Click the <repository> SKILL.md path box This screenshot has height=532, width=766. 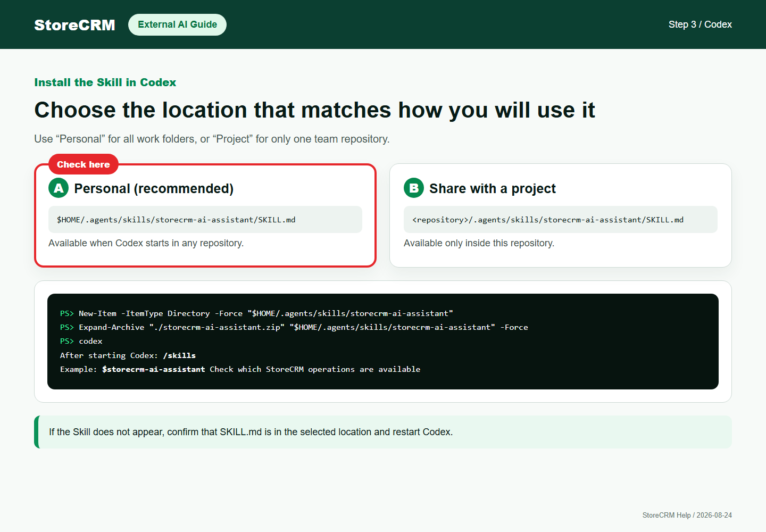561,219
